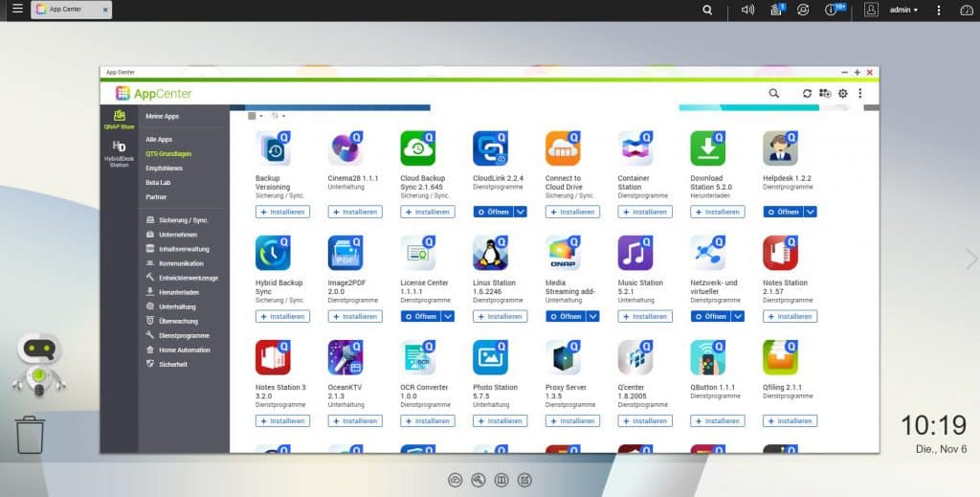Select Alle Apps category

pyautogui.click(x=159, y=140)
